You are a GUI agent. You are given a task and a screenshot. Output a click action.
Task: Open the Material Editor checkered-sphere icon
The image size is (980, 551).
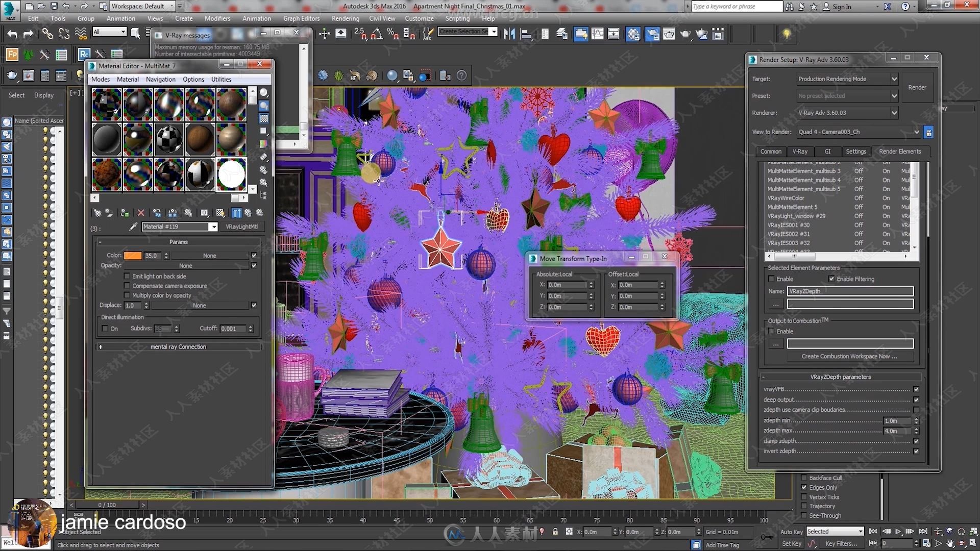click(x=633, y=34)
